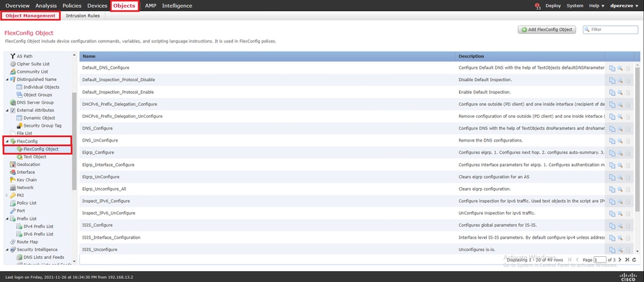This screenshot has height=282, width=644.
Task: Select Cipher Suite List in tree
Action: 34,64
